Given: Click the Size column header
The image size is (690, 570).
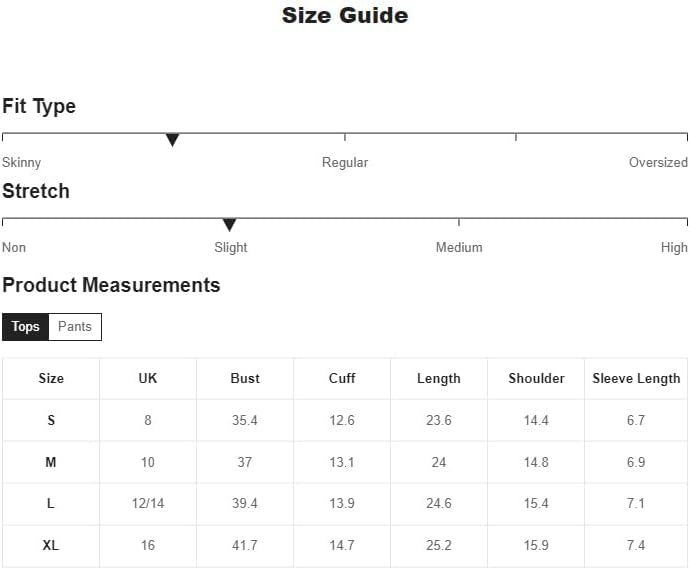Looking at the screenshot, I should [x=51, y=378].
